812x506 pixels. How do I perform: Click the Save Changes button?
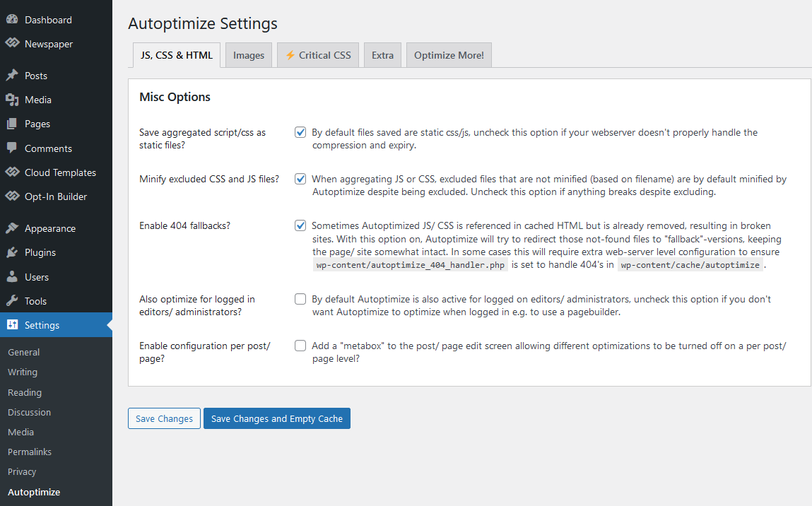coord(164,418)
